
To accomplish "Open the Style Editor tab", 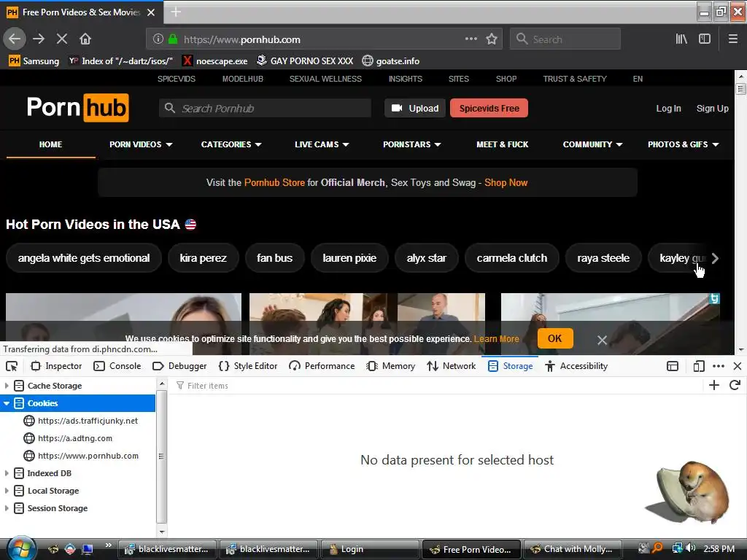I will coord(248,366).
